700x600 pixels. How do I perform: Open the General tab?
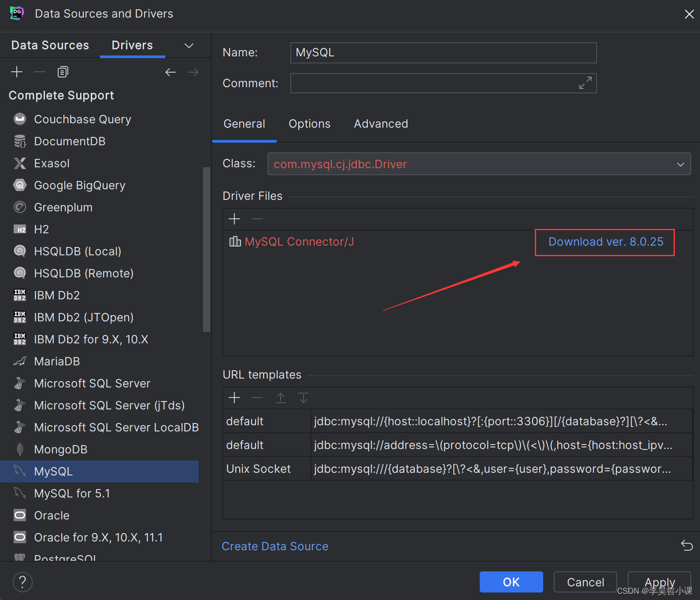(244, 124)
